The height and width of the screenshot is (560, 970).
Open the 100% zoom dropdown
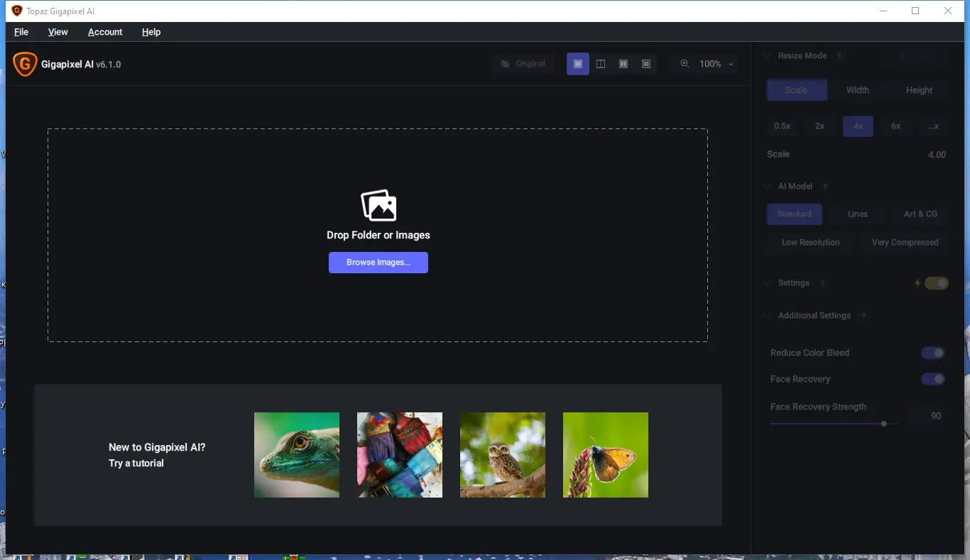pyautogui.click(x=716, y=64)
